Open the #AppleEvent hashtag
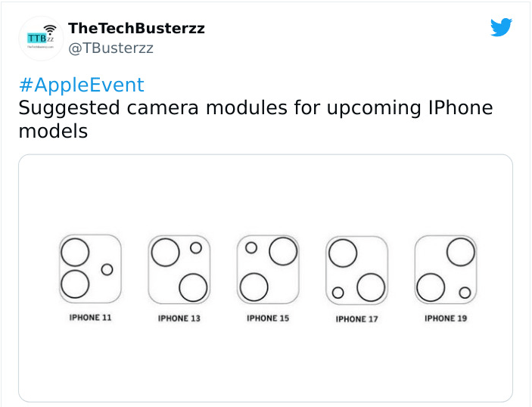This screenshot has height=407, width=532. click(x=82, y=85)
